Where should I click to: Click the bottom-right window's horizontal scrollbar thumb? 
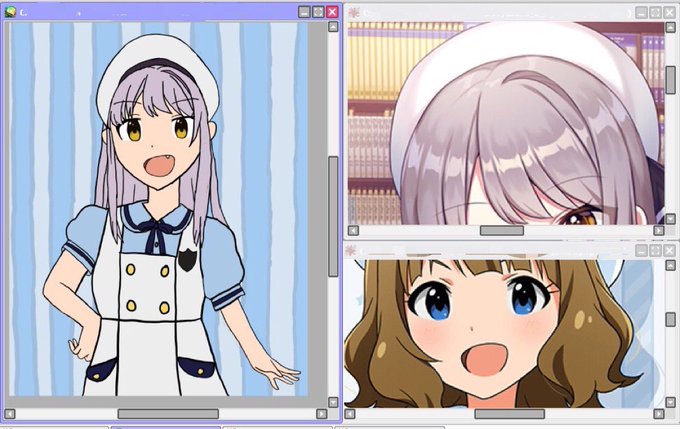coord(510,414)
